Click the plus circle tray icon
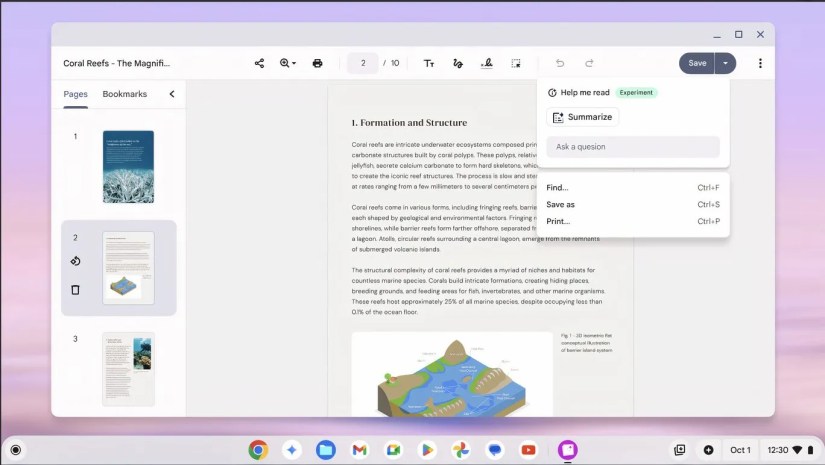The width and height of the screenshot is (825, 465). click(708, 450)
